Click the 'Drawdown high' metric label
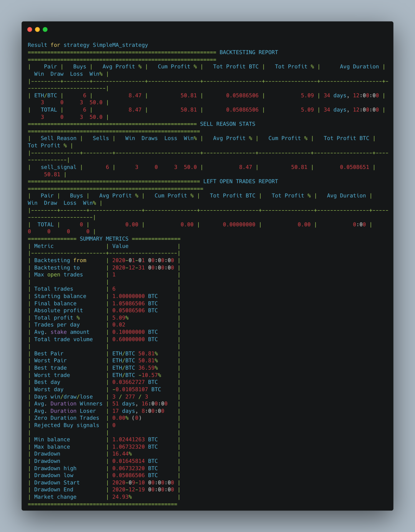 point(55,468)
